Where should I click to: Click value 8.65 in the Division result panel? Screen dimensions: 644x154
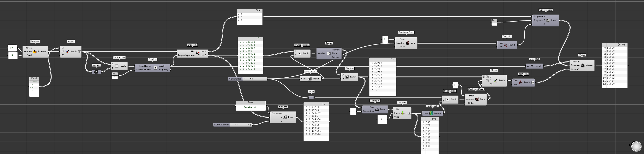(378, 69)
